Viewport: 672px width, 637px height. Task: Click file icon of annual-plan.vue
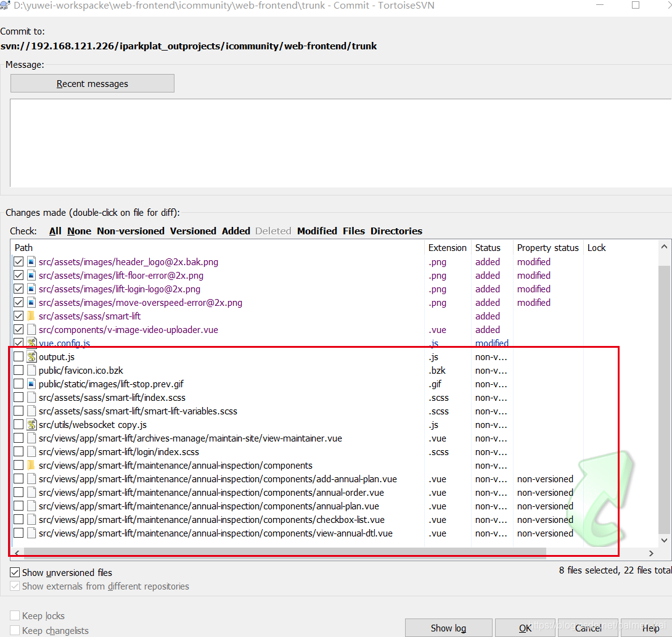click(31, 506)
